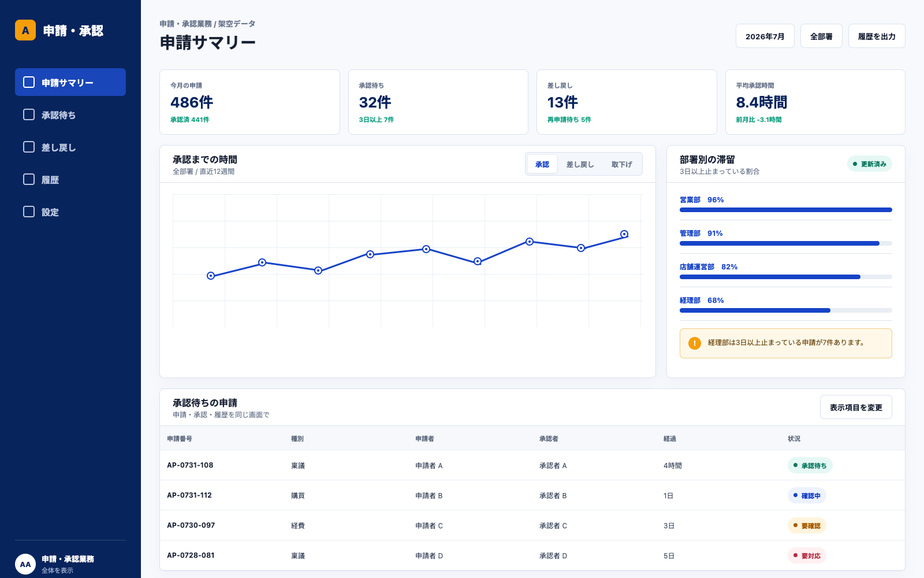Click the 設定 sidebar icon

[x=29, y=212]
